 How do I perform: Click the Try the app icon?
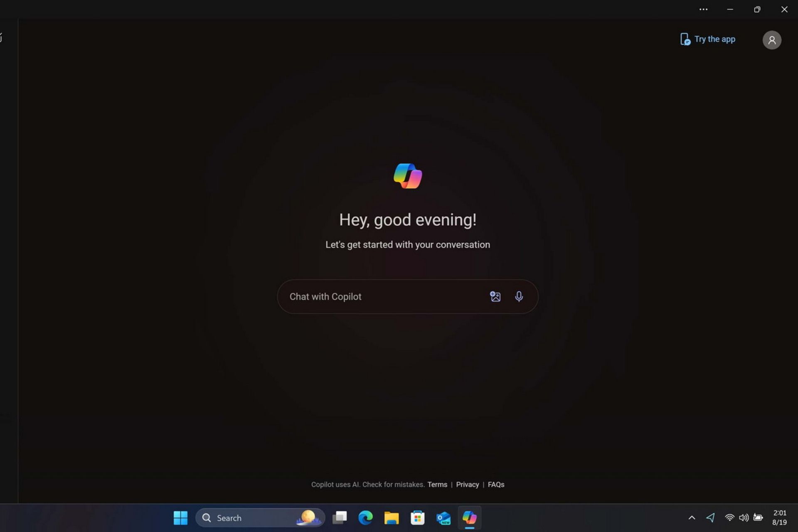coord(685,39)
